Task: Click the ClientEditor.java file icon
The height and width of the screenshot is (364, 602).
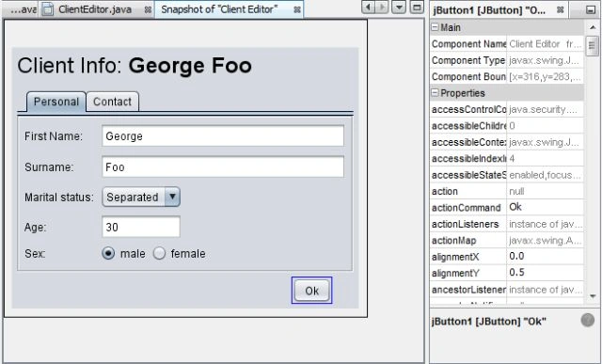Action: pos(47,9)
